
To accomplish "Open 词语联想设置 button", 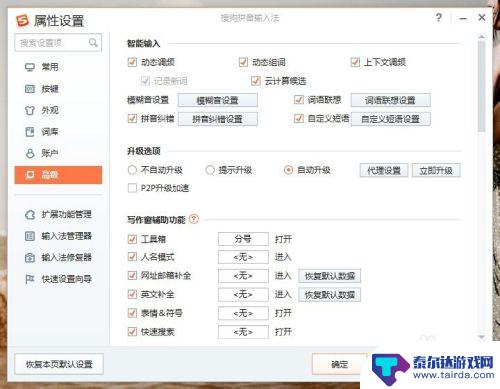I will click(391, 100).
